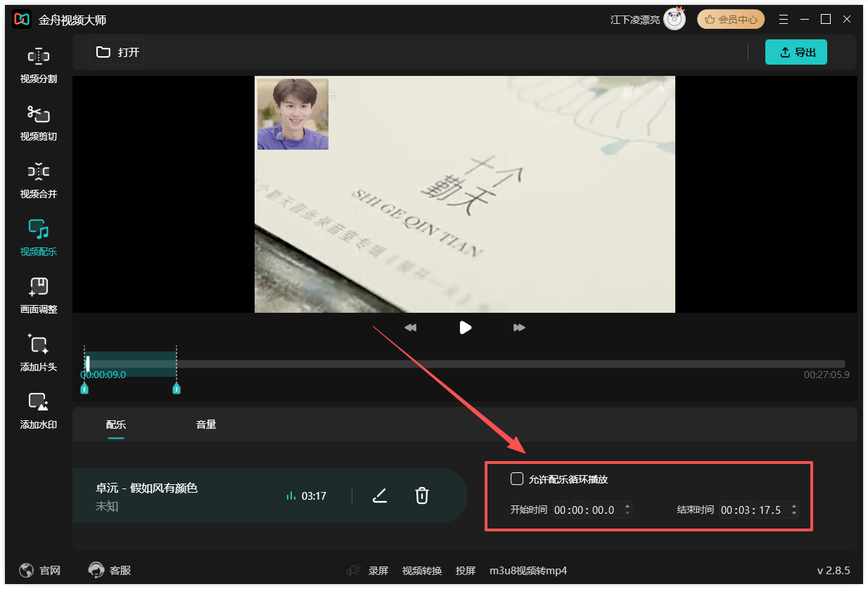Delete the 假如风有颜色 music track
This screenshot has width=868, height=589.
[421, 496]
